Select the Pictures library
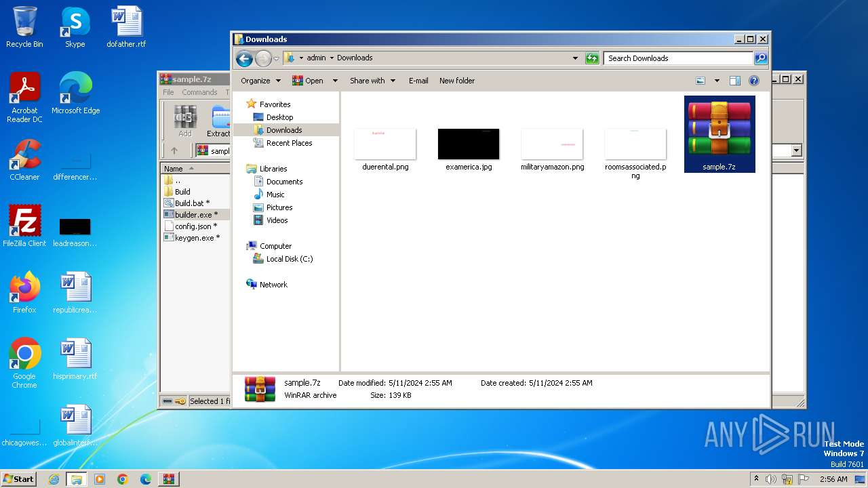Viewport: 868px width, 488px height. click(279, 207)
